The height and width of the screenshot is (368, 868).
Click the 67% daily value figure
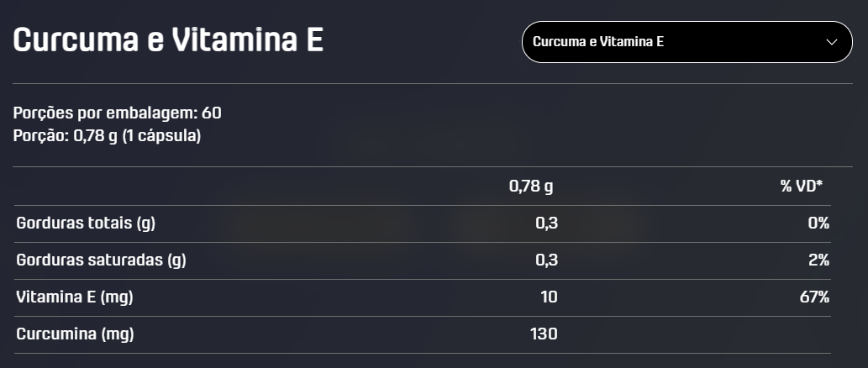click(x=815, y=297)
